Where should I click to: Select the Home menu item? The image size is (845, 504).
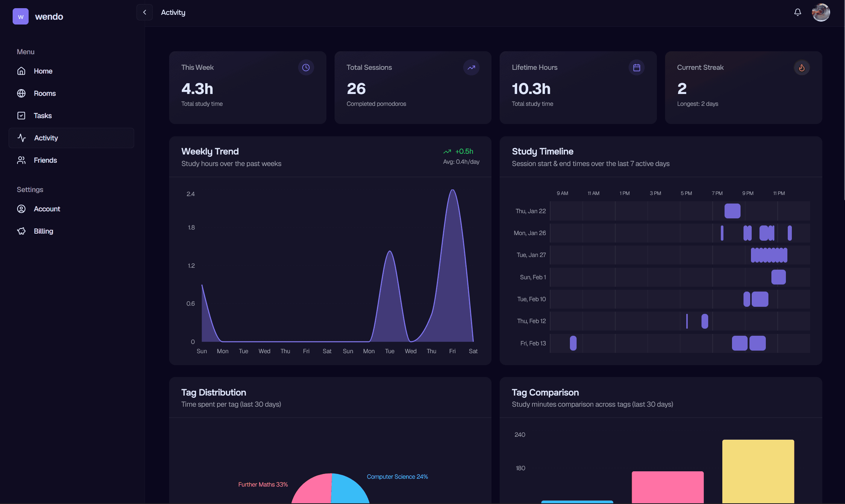(x=22, y=71)
